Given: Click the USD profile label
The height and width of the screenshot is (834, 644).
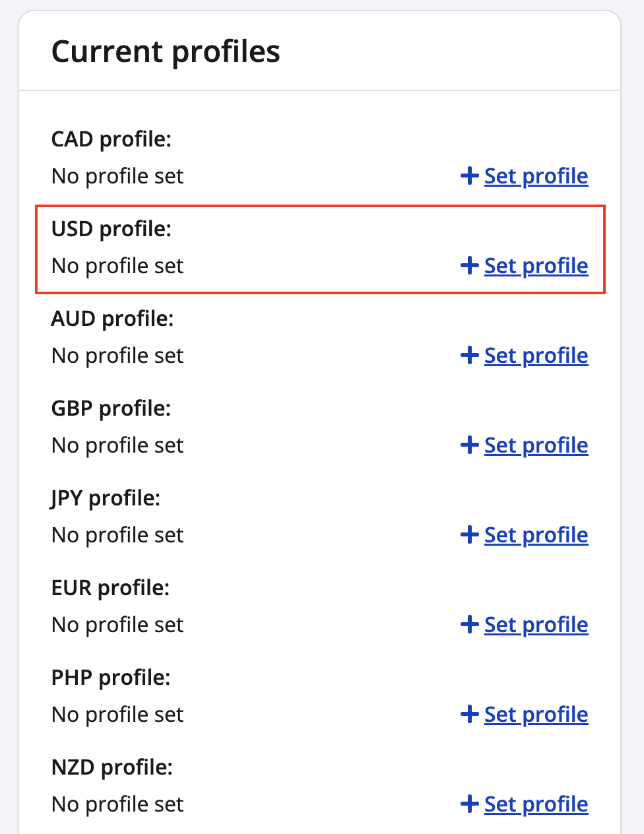Looking at the screenshot, I should (x=111, y=229).
